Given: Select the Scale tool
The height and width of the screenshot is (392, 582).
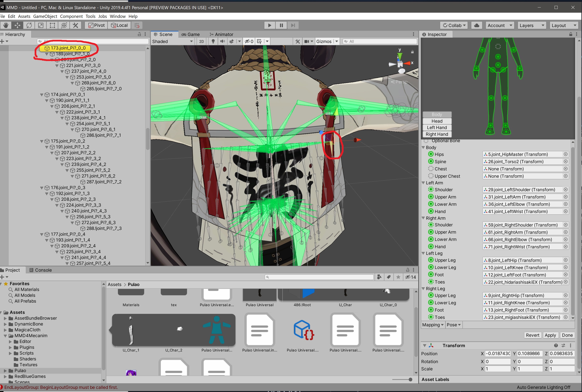Looking at the screenshot, I should pyautogui.click(x=41, y=25).
